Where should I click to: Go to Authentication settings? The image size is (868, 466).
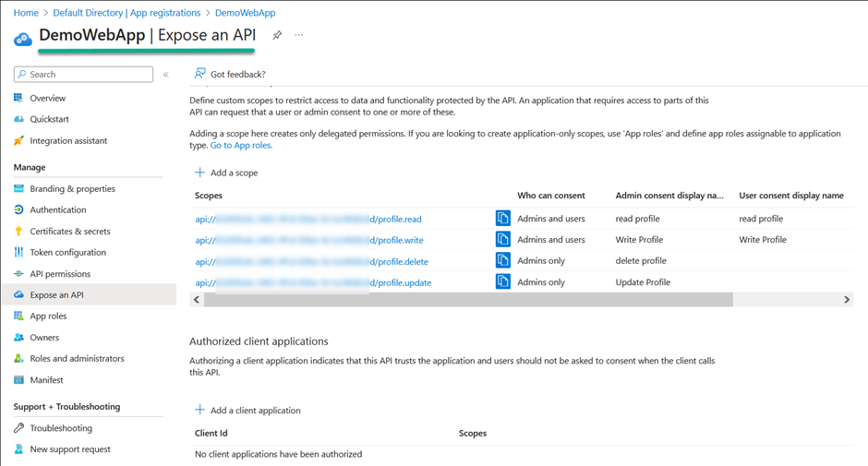58,209
